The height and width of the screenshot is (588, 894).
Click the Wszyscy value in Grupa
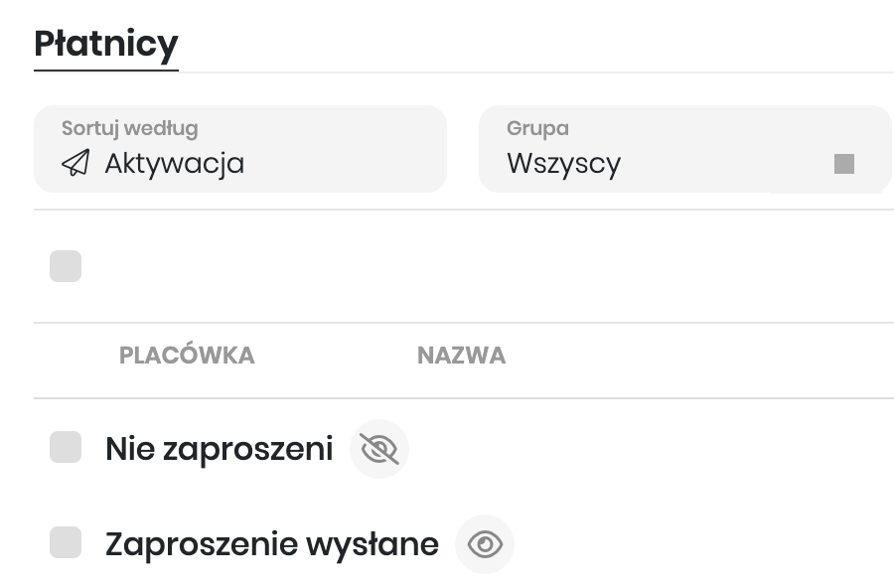click(563, 163)
